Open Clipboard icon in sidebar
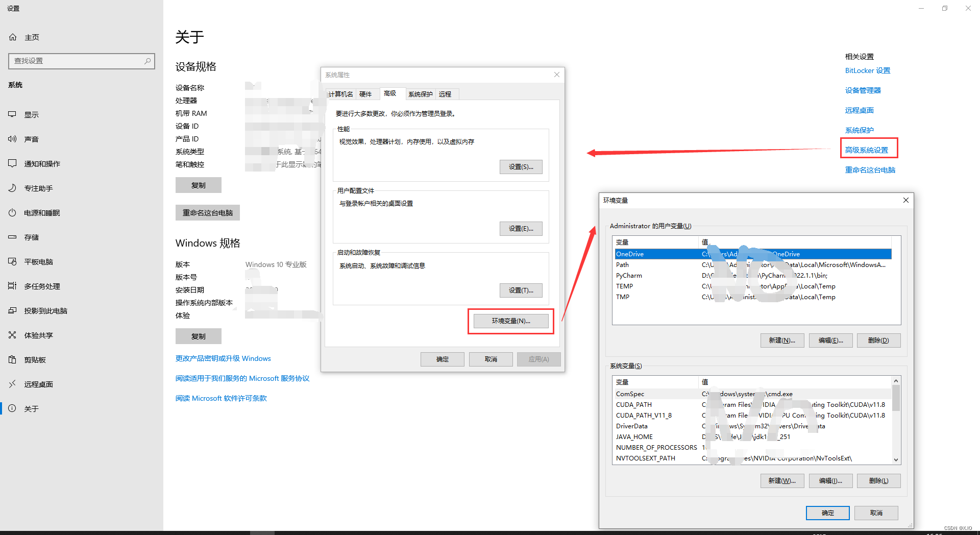 click(12, 359)
